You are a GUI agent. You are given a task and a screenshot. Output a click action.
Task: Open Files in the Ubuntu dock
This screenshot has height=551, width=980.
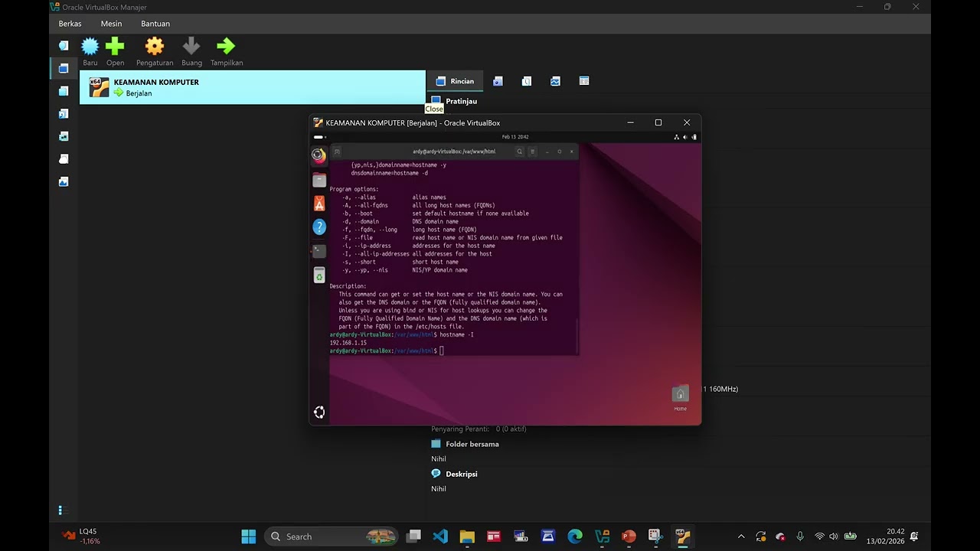tap(319, 181)
